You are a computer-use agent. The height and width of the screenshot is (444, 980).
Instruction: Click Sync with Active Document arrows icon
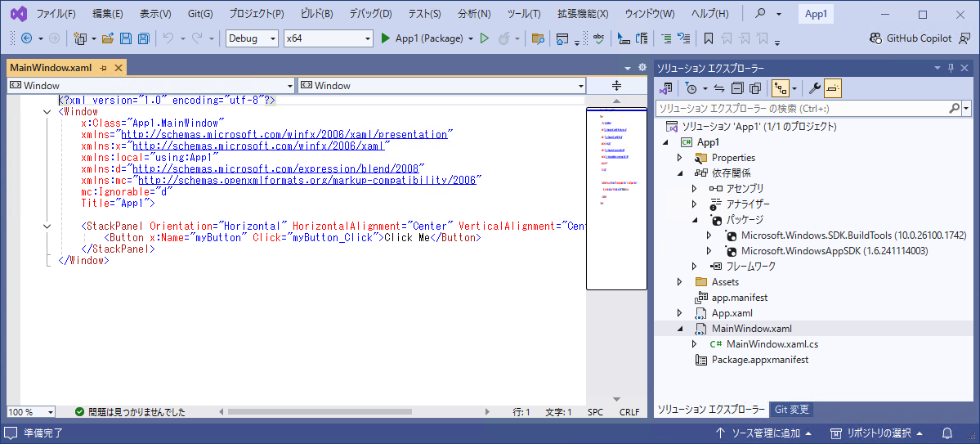[x=718, y=89]
